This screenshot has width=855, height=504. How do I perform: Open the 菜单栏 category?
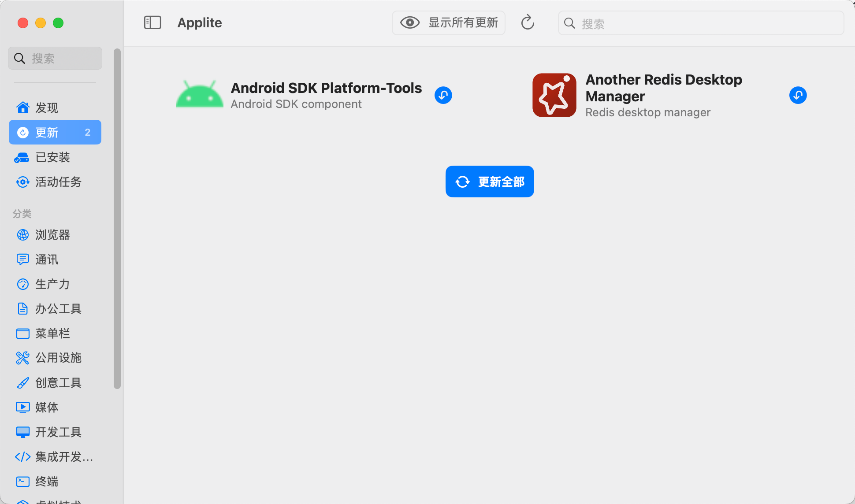pyautogui.click(x=55, y=333)
